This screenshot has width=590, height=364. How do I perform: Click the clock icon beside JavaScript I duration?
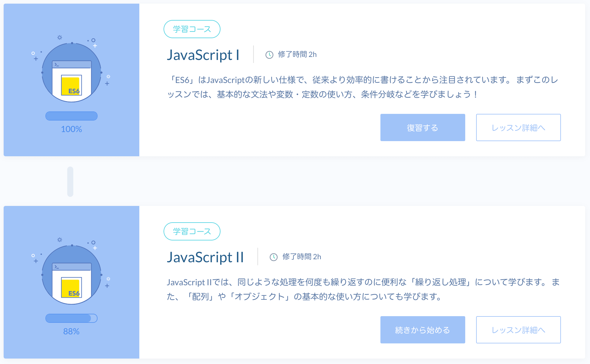pos(269,55)
